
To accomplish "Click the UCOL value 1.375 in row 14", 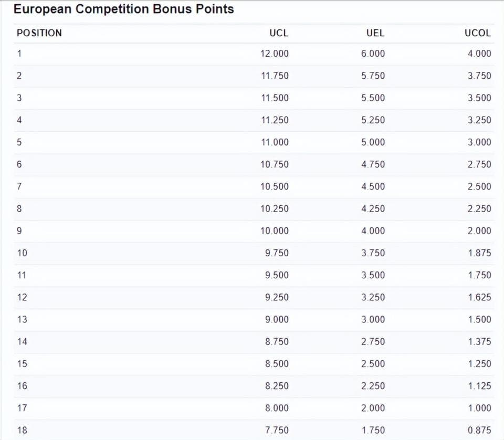I will pos(479,342).
